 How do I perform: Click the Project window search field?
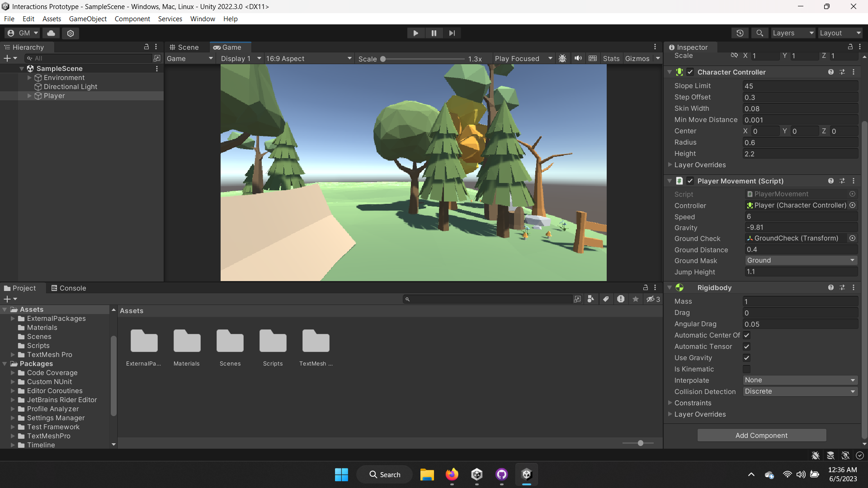coord(488,299)
